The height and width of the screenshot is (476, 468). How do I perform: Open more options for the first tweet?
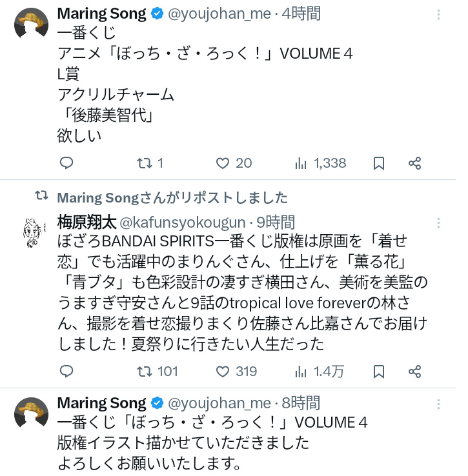438,15
